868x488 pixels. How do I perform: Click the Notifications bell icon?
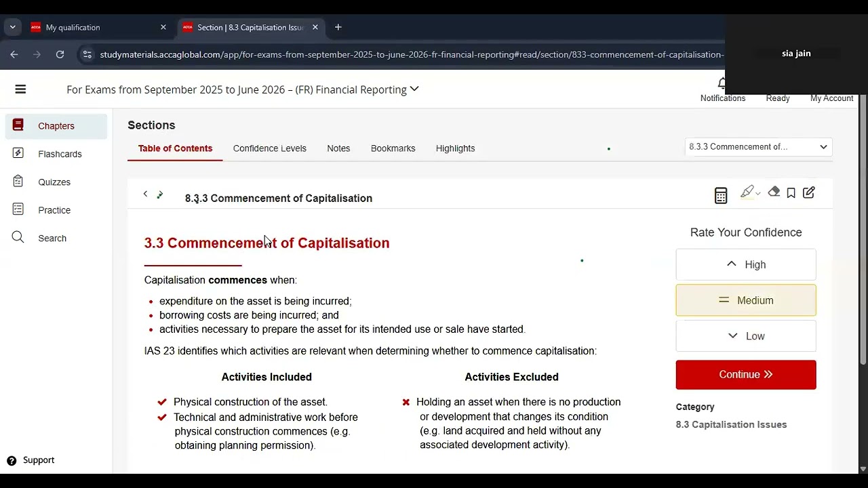(722, 83)
